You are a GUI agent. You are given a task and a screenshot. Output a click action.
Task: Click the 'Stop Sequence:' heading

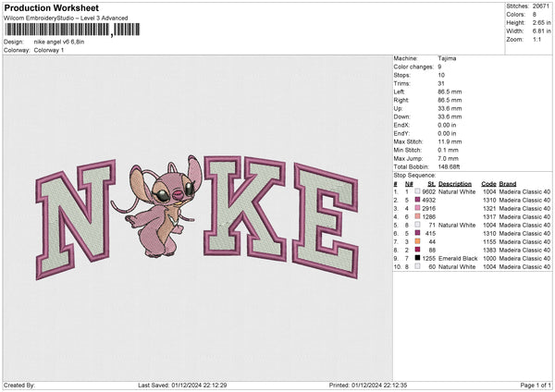click(414, 175)
